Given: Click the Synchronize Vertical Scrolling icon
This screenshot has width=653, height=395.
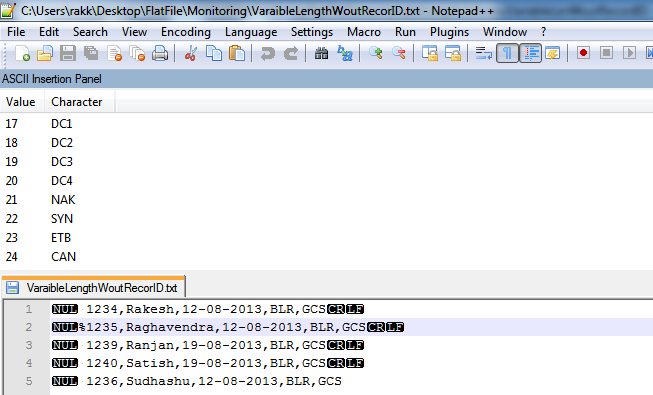Looking at the screenshot, I should 430,53.
